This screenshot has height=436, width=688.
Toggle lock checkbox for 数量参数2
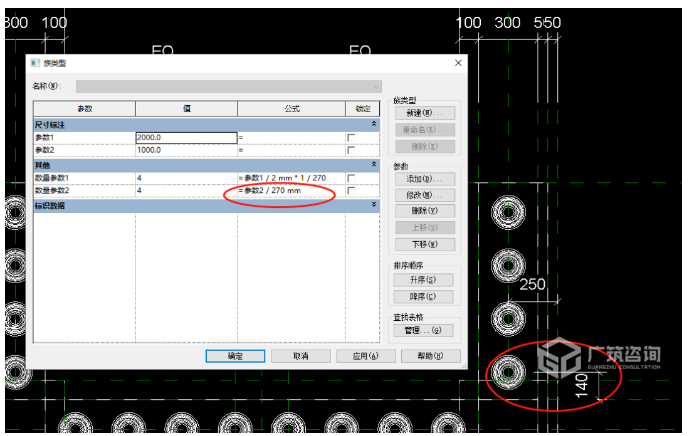[351, 191]
